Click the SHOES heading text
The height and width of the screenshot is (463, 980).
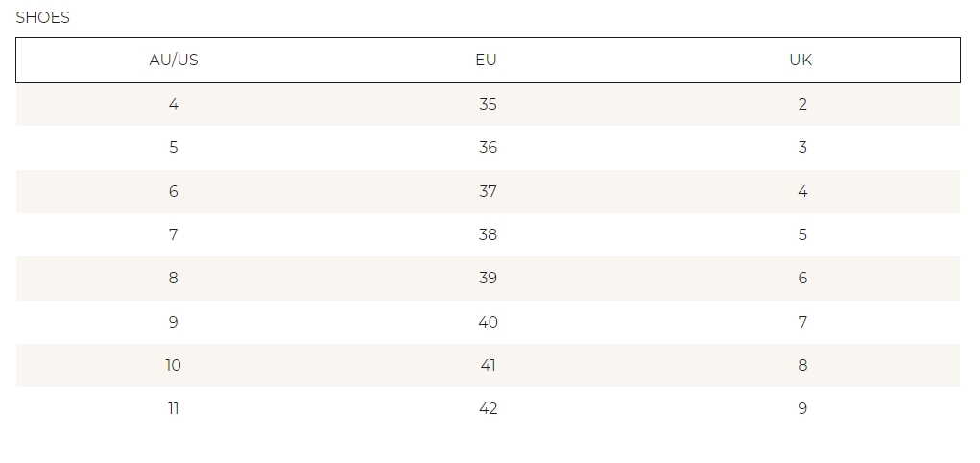[43, 17]
